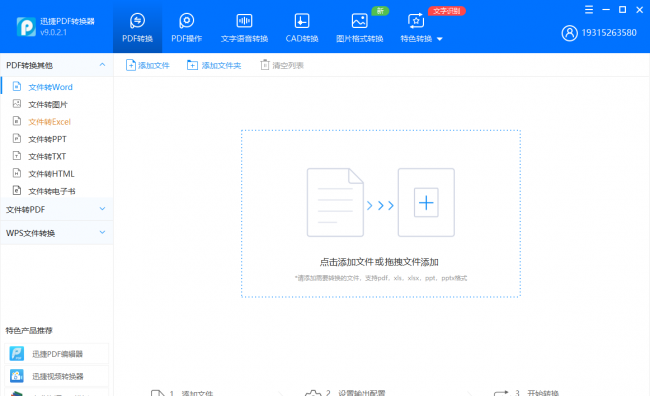Click the picture format icon

tap(359, 20)
